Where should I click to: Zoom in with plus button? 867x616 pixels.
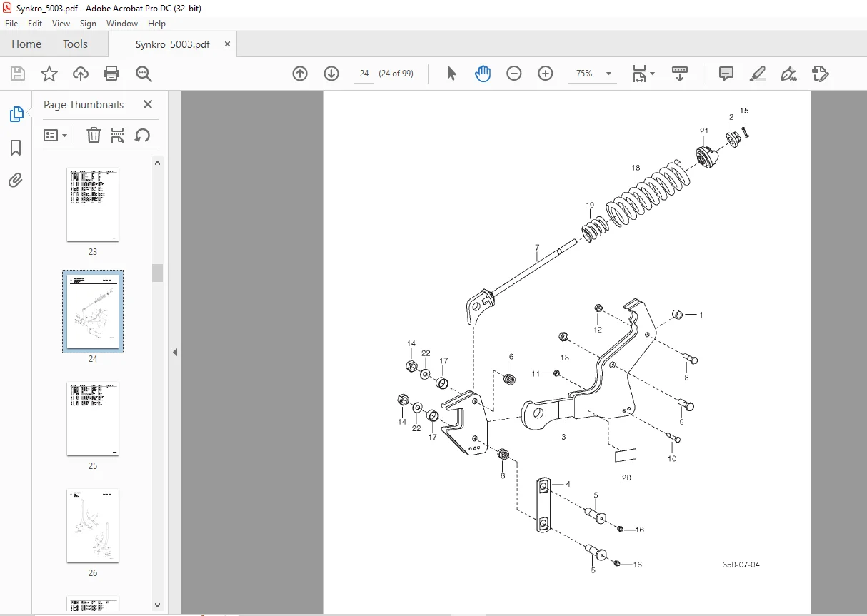point(546,74)
